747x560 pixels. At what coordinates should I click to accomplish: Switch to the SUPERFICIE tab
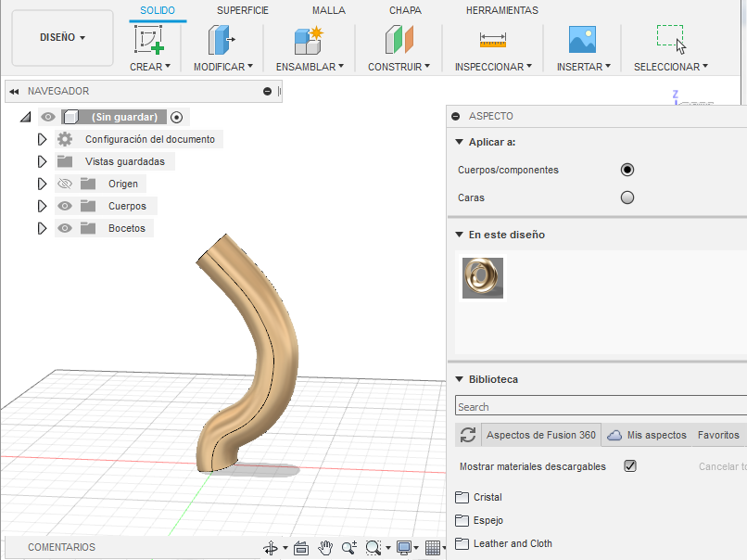[243, 10]
